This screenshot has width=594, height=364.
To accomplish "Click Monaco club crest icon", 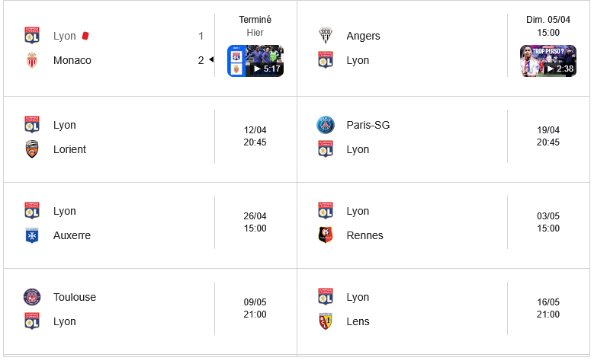I will [x=32, y=60].
